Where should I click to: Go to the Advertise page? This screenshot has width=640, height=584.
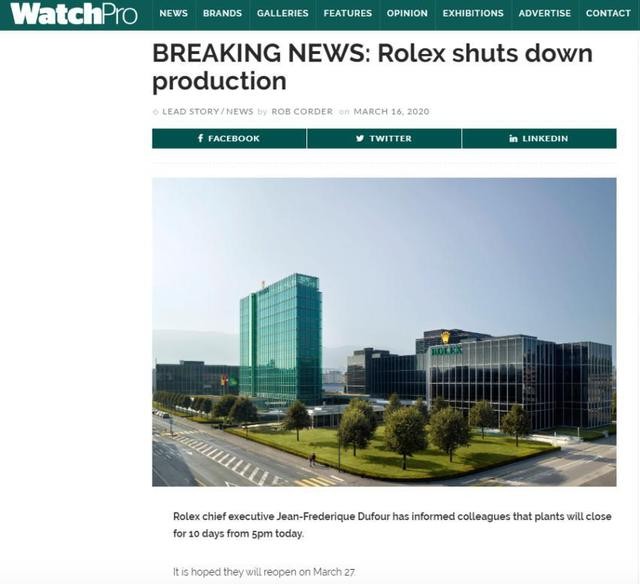[545, 13]
